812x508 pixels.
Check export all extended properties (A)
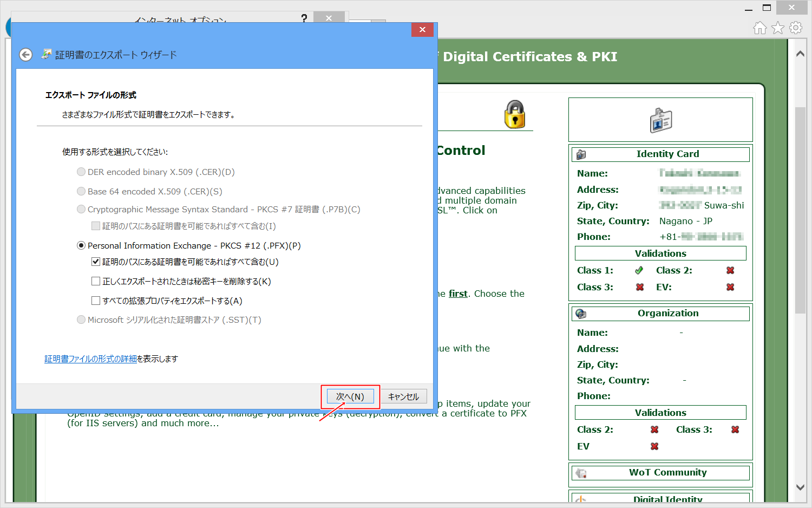pos(96,301)
